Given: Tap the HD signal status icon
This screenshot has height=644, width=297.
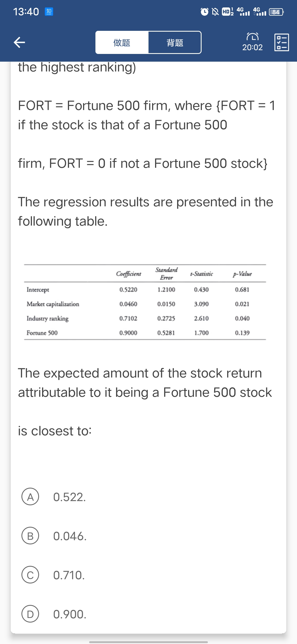Looking at the screenshot, I should [x=227, y=12].
